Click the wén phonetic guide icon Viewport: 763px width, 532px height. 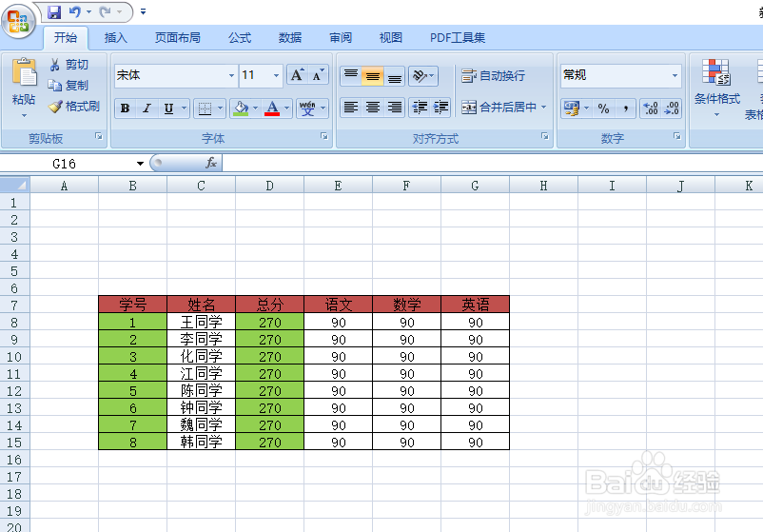[x=307, y=108]
